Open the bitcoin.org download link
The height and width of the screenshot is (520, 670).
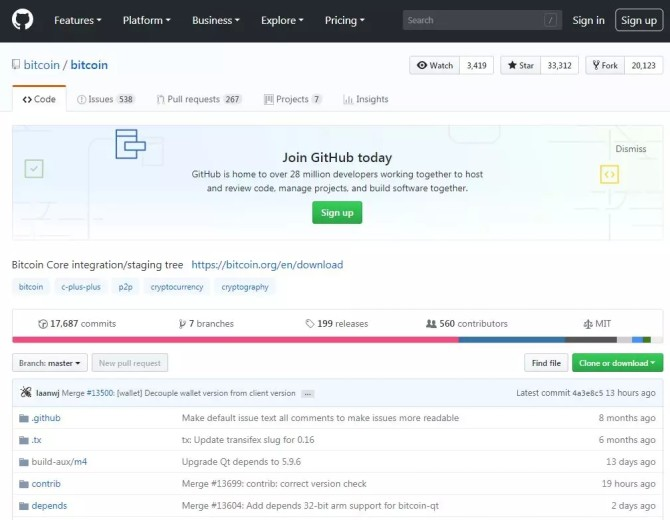tap(267, 264)
